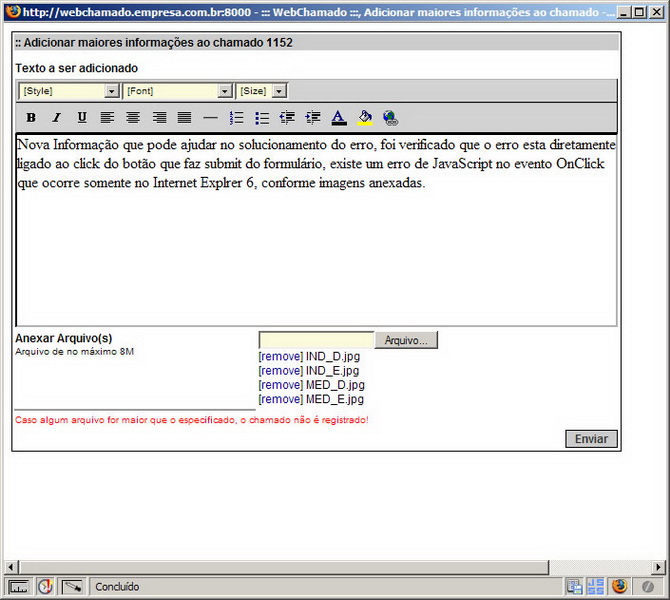The width and height of the screenshot is (670, 600).
Task: Remove the attached IND_D.jpg file
Action: [x=280, y=356]
